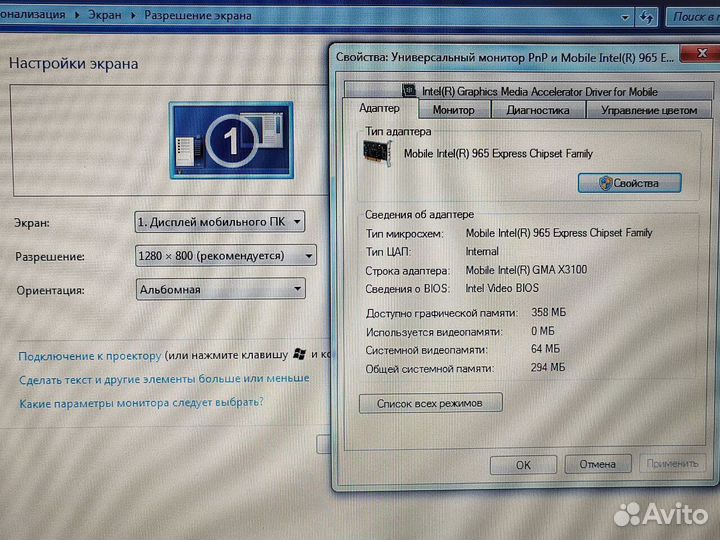The width and height of the screenshot is (720, 540).
Task: Close the Свойства dialog with X
Action: coord(701,54)
